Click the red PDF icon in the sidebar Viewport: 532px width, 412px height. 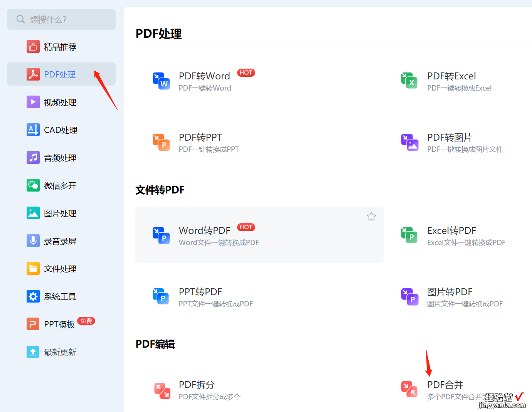[x=33, y=74]
